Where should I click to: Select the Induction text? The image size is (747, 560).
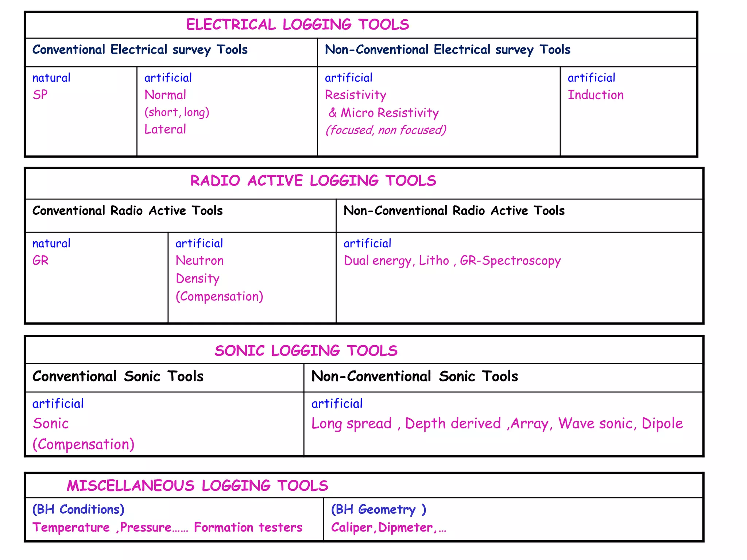pos(595,95)
